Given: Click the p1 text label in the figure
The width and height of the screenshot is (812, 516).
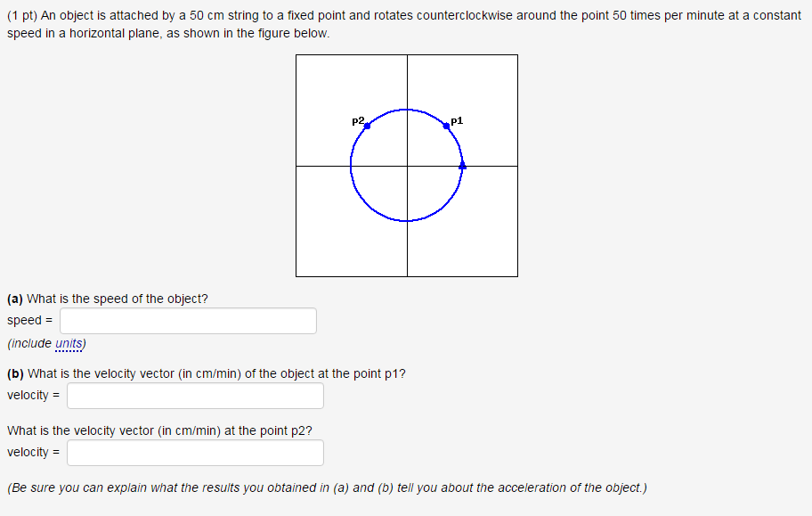Looking at the screenshot, I should (455, 120).
